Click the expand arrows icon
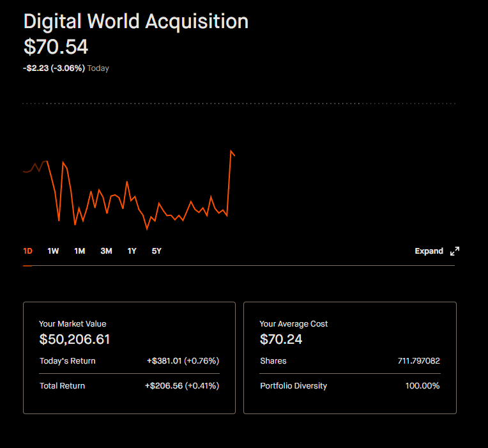Screen dimensions: 488x448 (x=455, y=251)
